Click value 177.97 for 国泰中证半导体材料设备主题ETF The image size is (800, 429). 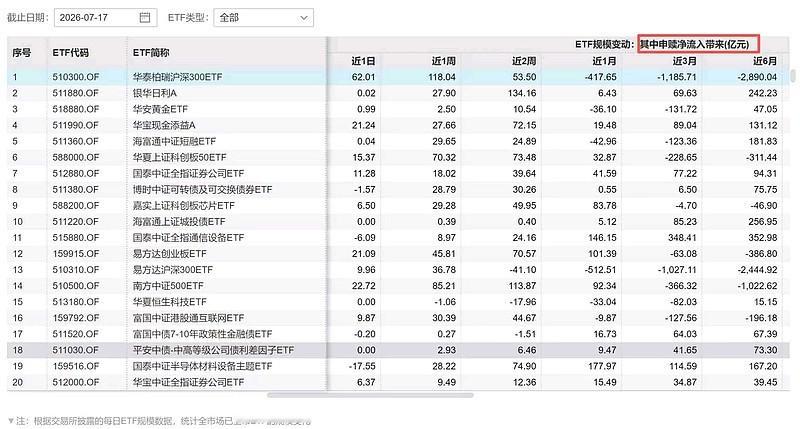602,366
